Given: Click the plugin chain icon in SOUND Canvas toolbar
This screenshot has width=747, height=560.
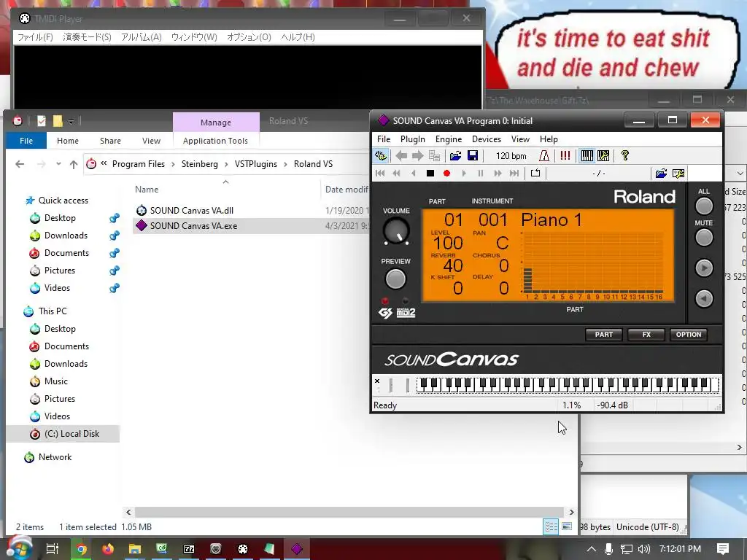Looking at the screenshot, I should [x=381, y=156].
